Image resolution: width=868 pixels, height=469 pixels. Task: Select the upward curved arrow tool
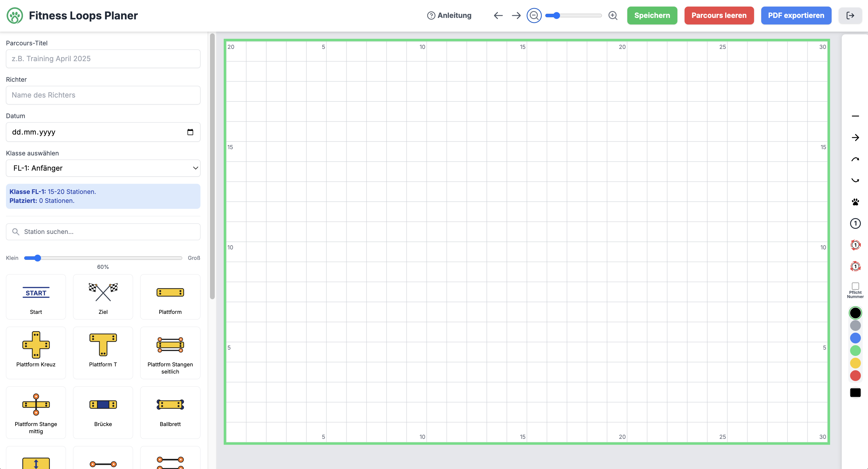[x=855, y=159]
